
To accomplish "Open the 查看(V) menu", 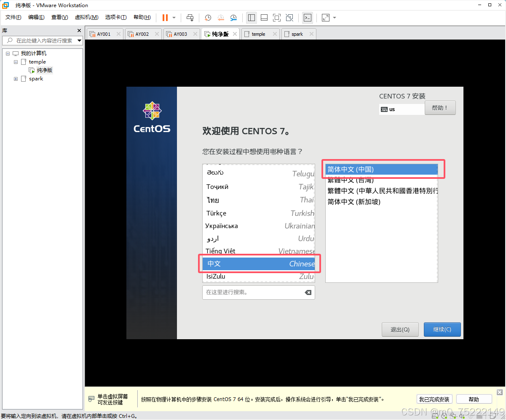I will click(59, 17).
